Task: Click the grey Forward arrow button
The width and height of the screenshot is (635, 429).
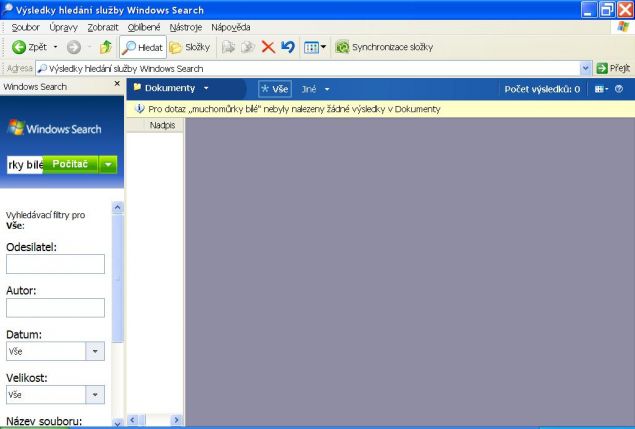Action: click(74, 47)
